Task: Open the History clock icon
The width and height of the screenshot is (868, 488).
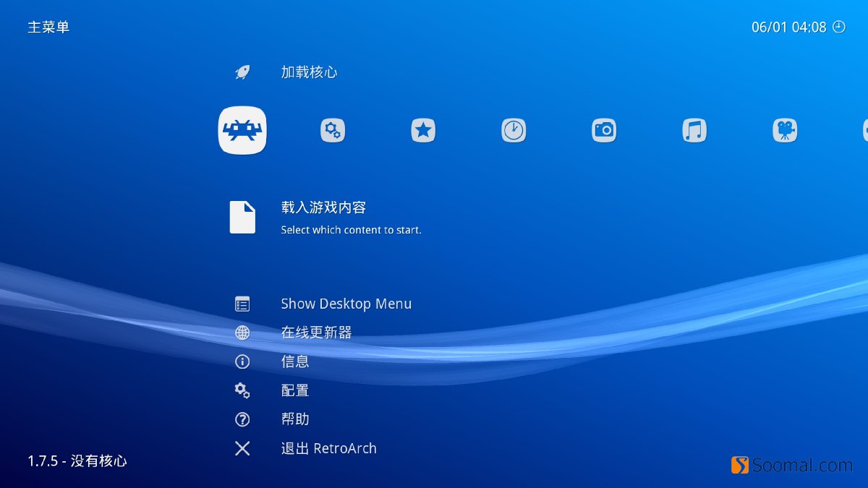Action: click(513, 129)
